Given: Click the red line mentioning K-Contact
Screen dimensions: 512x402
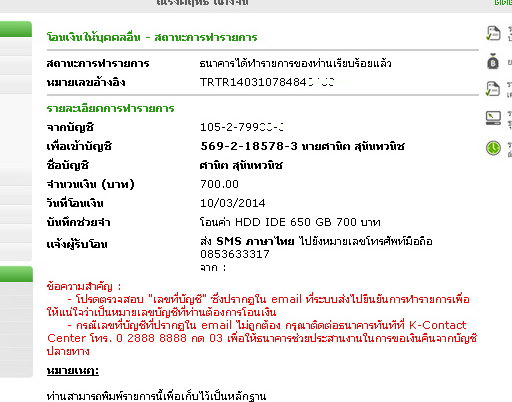Looking at the screenshot, I should coord(267,325).
